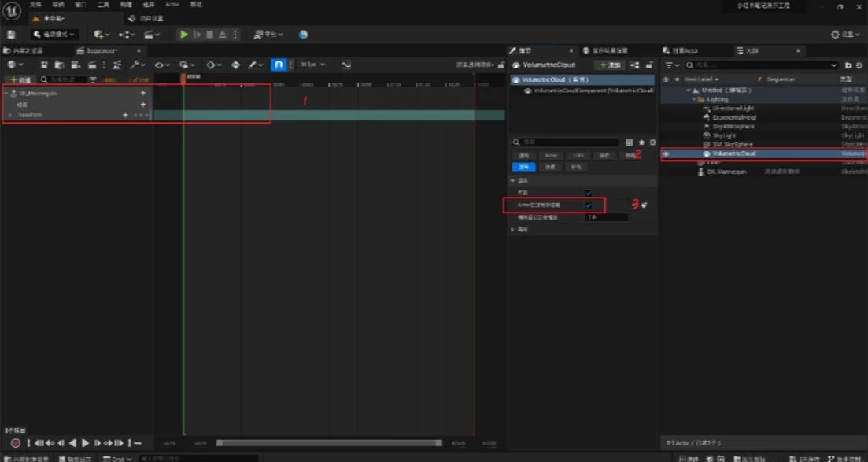Open the Sequencer pencil edit options
This screenshot has width=868, height=462.
255,65
